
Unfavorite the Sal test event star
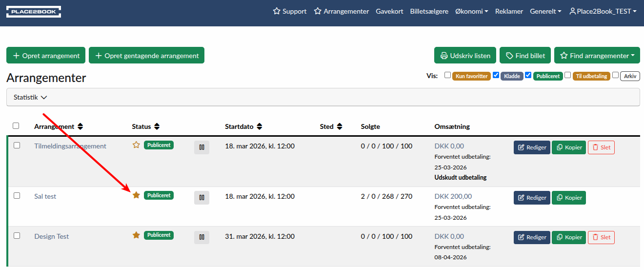tap(136, 195)
